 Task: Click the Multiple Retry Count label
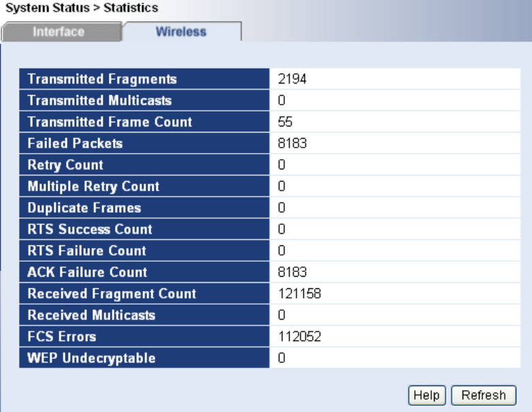93,186
